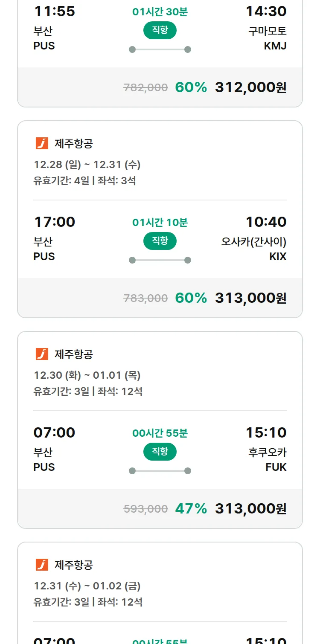Tap the 유효기간: 4일 | 좌석: 3석 info
This screenshot has height=644, width=320.
(x=84, y=180)
